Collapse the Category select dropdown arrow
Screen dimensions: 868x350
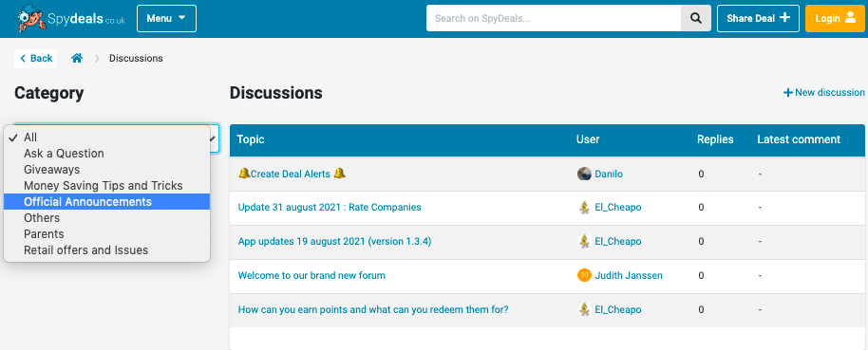(x=214, y=138)
